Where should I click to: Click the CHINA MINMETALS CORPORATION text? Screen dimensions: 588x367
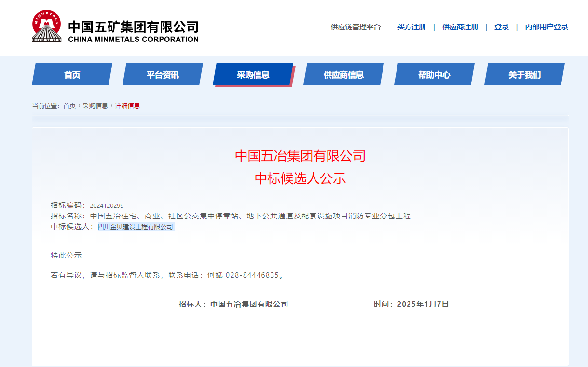point(133,39)
